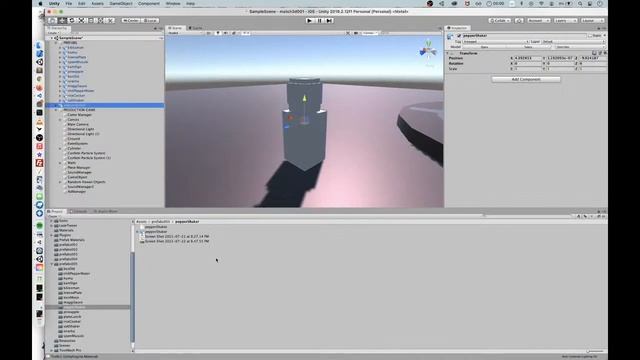Viewport: 640px width, 360px height.
Task: Open the File menu
Action: click(69, 4)
